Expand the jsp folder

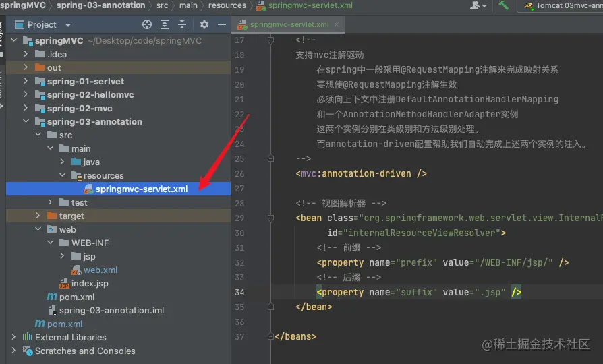[62, 256]
